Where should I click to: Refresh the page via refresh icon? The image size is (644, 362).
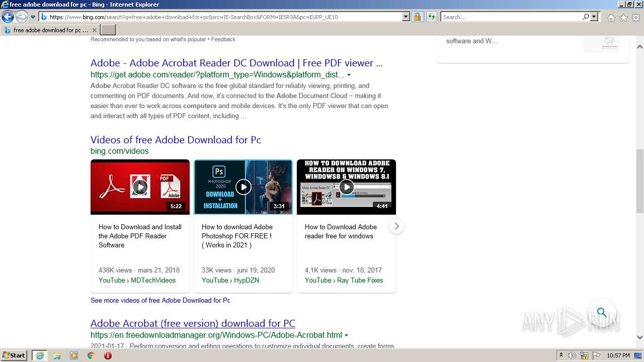click(431, 17)
